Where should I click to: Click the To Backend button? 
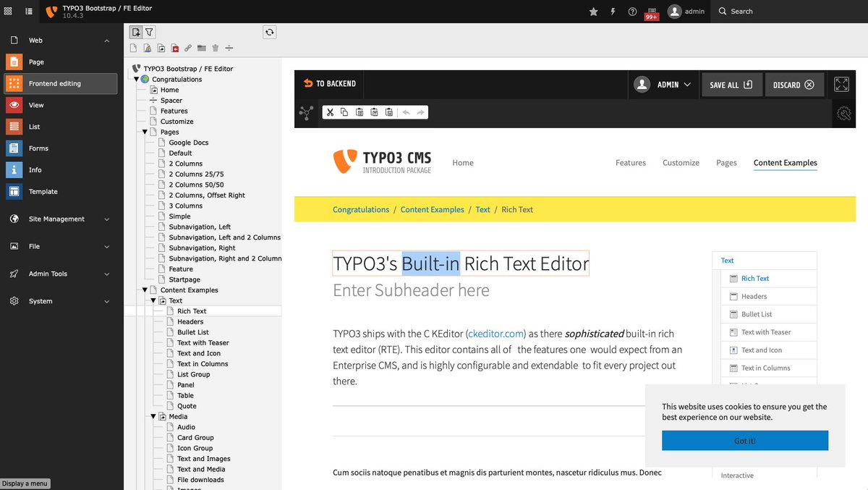(x=330, y=84)
